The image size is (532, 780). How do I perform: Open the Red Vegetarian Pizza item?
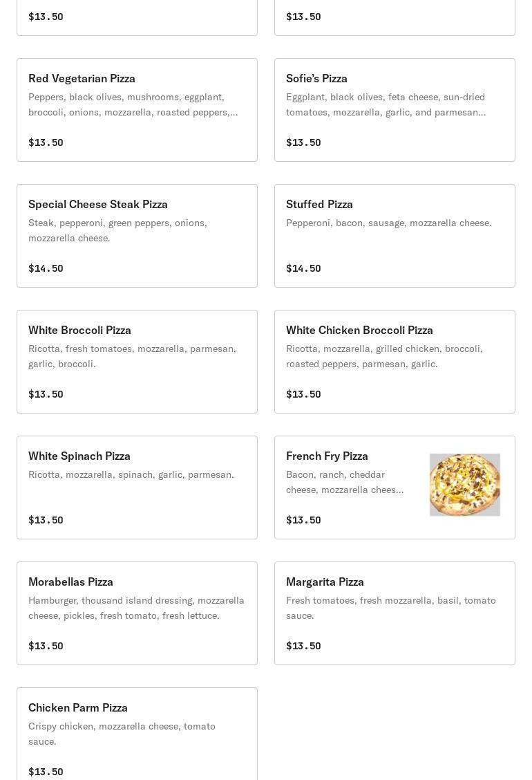coord(137,110)
